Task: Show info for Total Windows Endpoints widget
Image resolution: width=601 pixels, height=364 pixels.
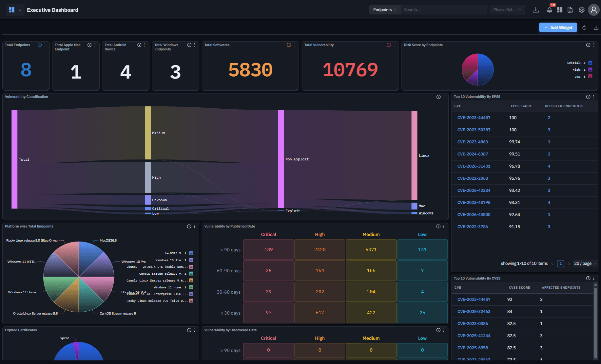Action: point(189,45)
